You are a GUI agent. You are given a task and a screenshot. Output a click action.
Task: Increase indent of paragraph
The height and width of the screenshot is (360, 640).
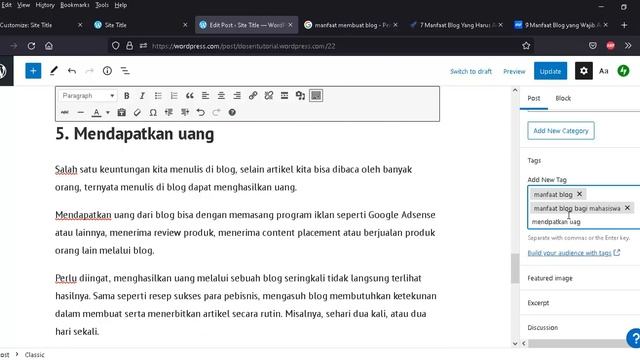pyautogui.click(x=184, y=112)
